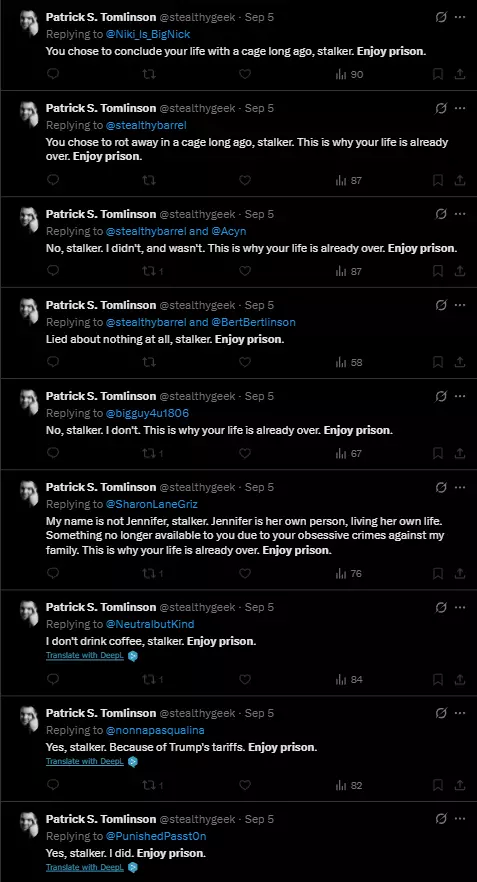Image resolution: width=477 pixels, height=882 pixels.
Task: Open the three-dot menu on the @PunishedPasst0n reply
Action: (x=460, y=819)
